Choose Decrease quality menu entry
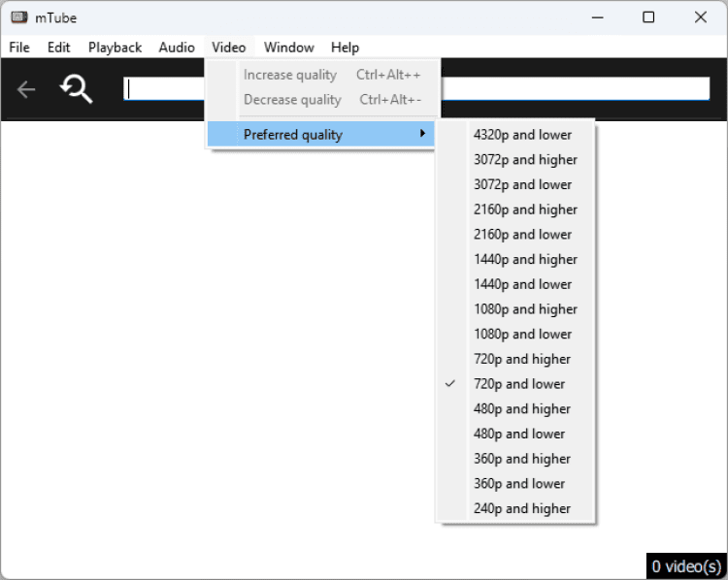Viewport: 728px width, 580px height. point(321,100)
